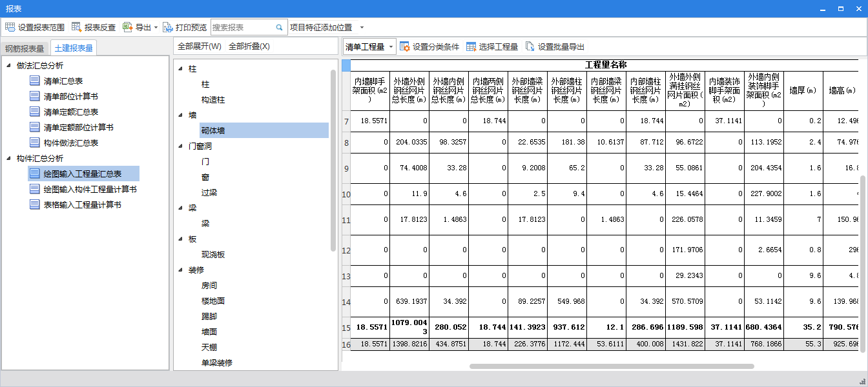Switch to the 钢筋报表量 tab

(25, 48)
